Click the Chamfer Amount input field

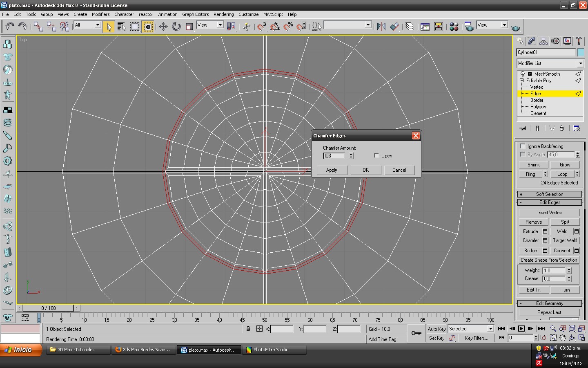(x=334, y=156)
